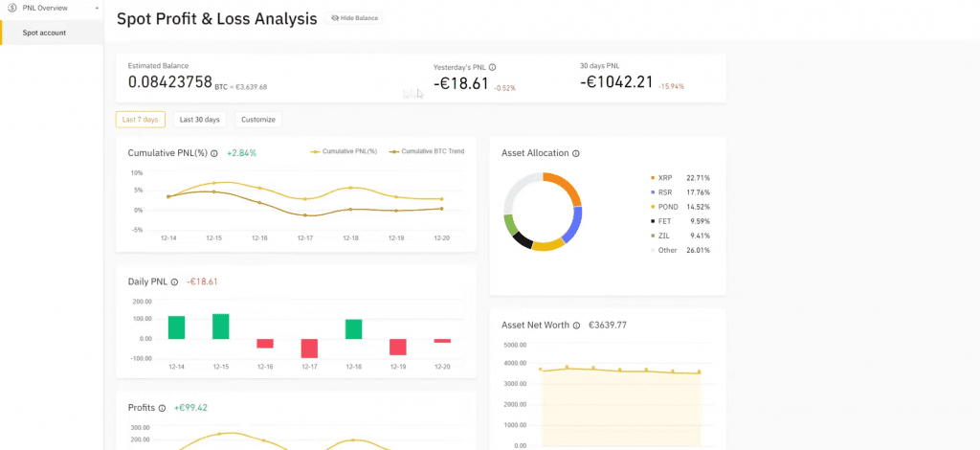
Task: Click the 12-17 point on the Cumulative BTC Trend line
Action: click(x=305, y=215)
